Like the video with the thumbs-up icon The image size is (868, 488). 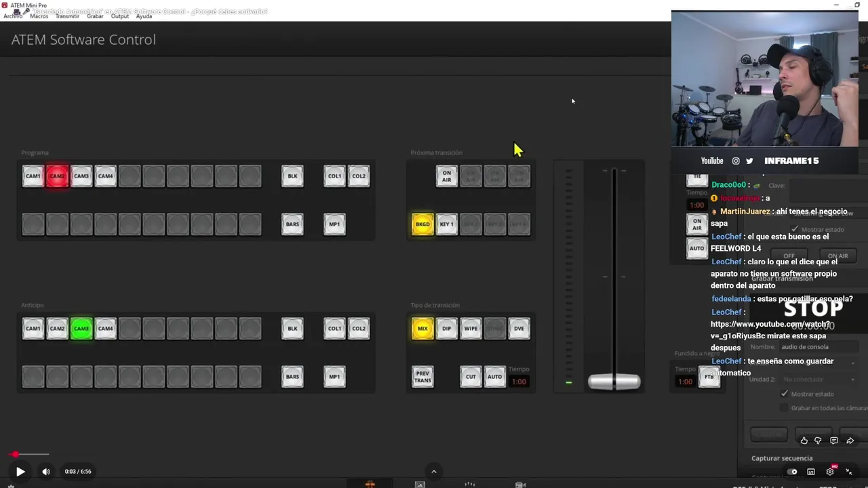804,441
